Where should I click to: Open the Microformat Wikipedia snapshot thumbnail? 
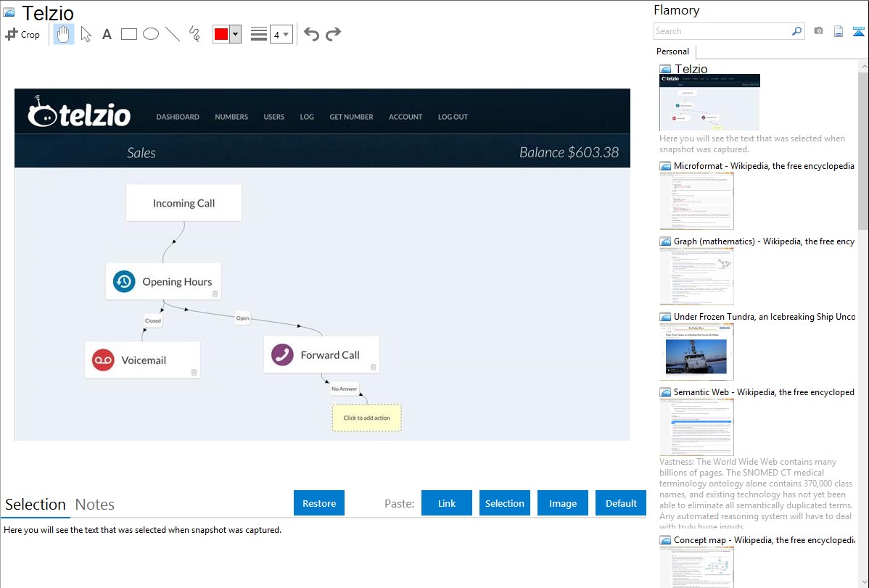click(696, 201)
